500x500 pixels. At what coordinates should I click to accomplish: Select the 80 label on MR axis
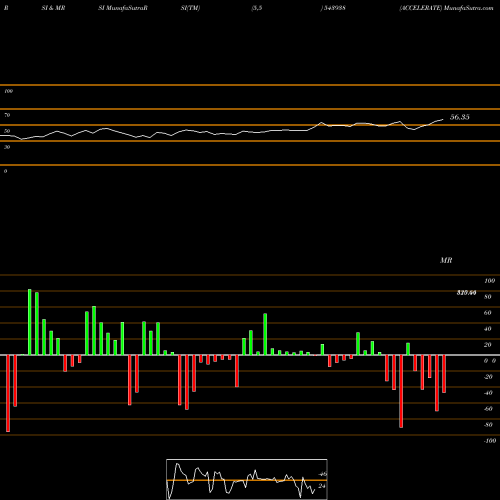488,297
